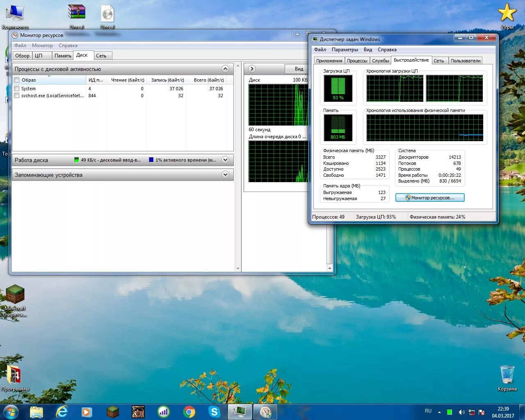The width and height of the screenshot is (525, 420).
Task: Open Монитор menu in Resource Monitor
Action: point(42,46)
